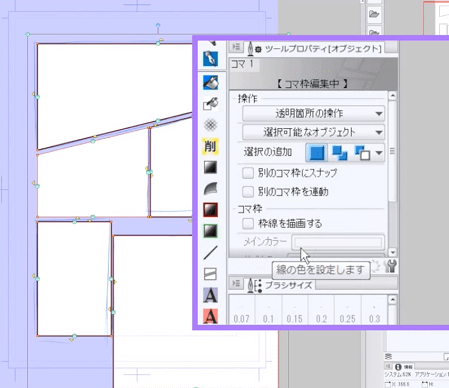The height and width of the screenshot is (388, 449).
Task: Select the yellow 削 tool icon
Action: click(x=210, y=146)
